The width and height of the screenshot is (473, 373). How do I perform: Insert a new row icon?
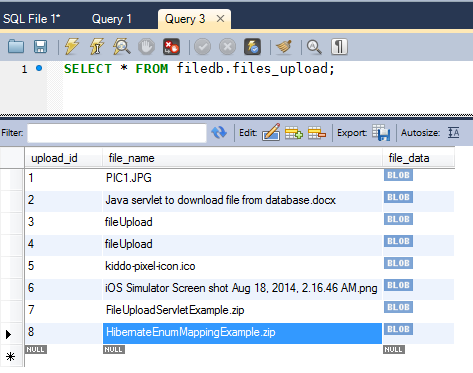click(x=294, y=133)
